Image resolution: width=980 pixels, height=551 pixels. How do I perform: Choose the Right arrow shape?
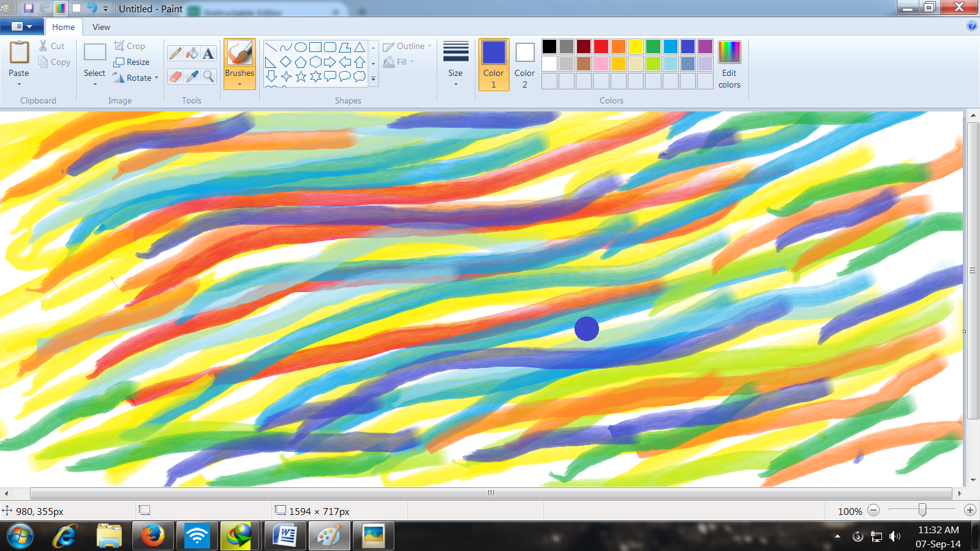point(330,62)
